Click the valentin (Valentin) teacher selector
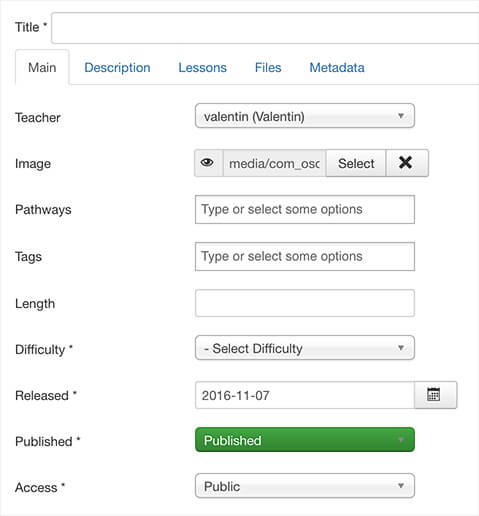The width and height of the screenshot is (479, 516). pos(305,116)
